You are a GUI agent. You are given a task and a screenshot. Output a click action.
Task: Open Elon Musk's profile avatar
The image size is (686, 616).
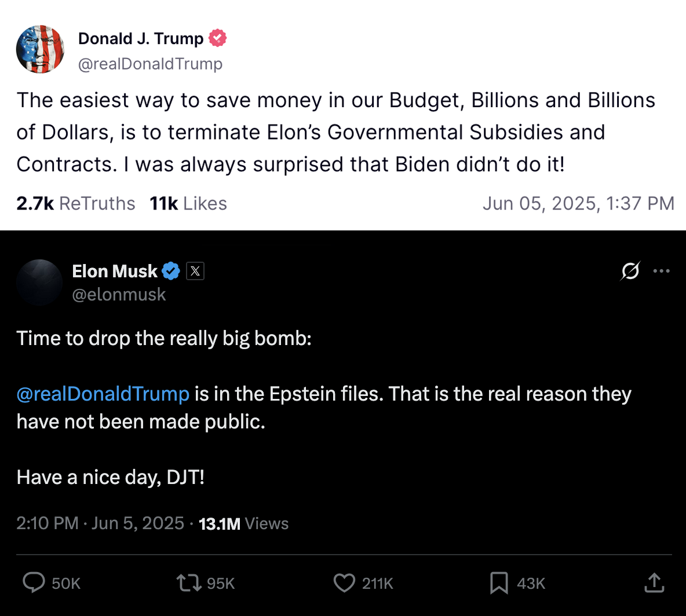pyautogui.click(x=39, y=282)
